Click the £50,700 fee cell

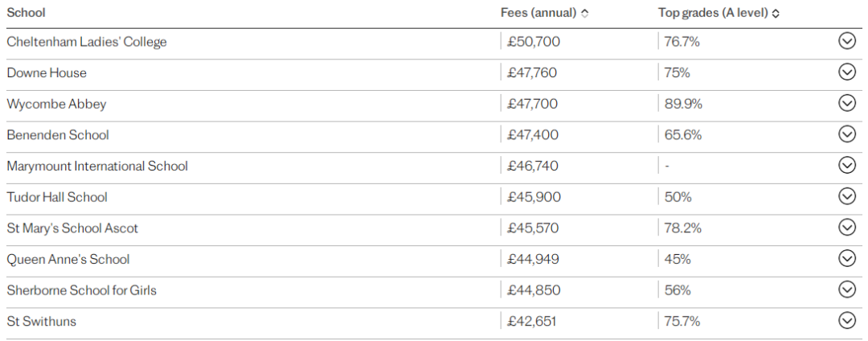[x=533, y=42]
